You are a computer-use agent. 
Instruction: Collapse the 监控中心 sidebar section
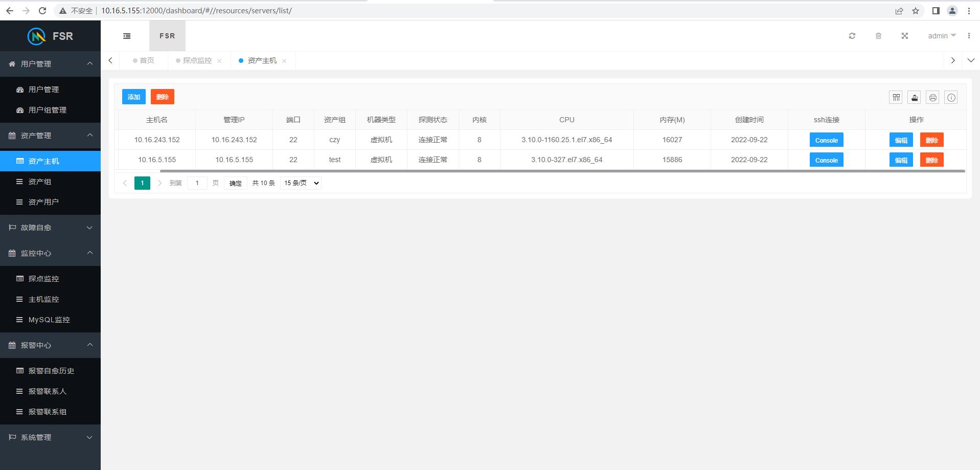[x=50, y=253]
